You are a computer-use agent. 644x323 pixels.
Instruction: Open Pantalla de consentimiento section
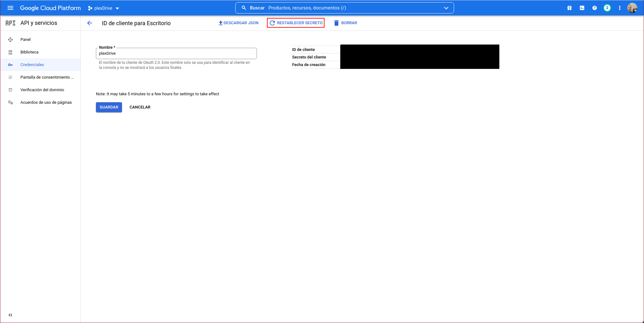coord(47,77)
